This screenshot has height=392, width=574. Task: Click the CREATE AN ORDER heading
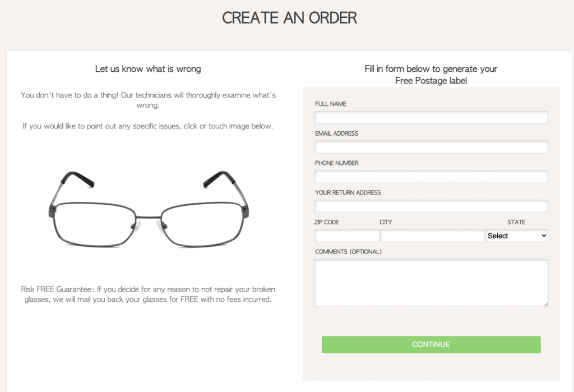pyautogui.click(x=289, y=18)
